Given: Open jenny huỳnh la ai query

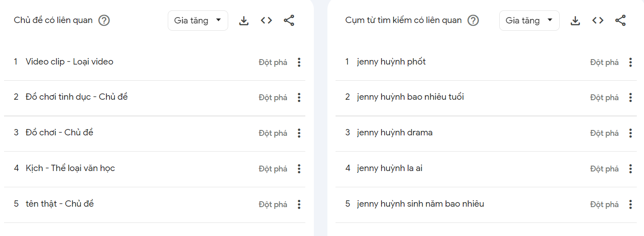Looking at the screenshot, I should coord(390,168).
